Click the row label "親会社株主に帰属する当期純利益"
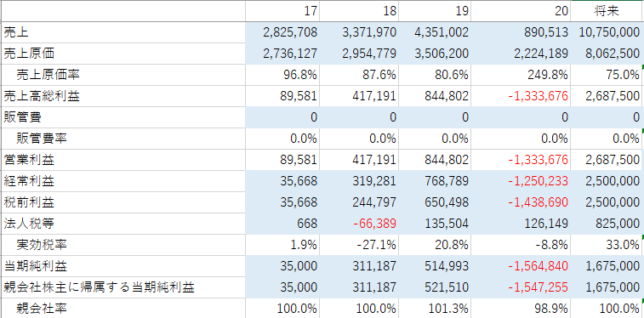 click(x=99, y=287)
